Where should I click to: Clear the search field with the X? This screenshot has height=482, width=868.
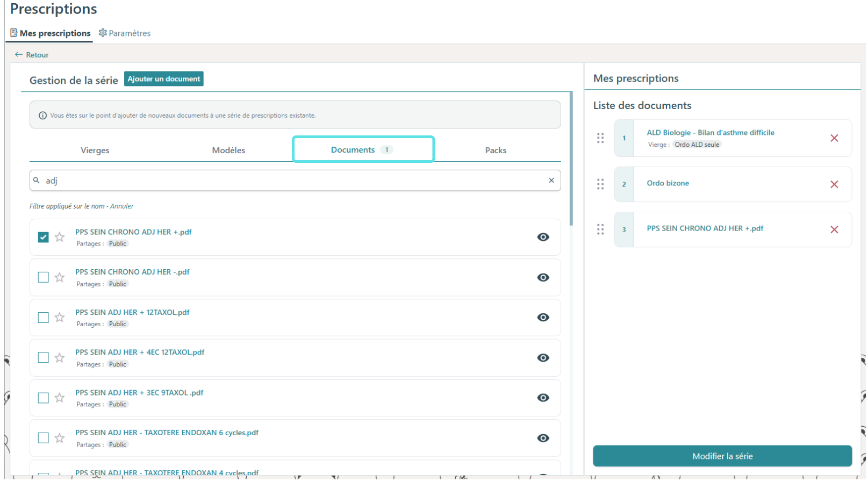tap(551, 181)
